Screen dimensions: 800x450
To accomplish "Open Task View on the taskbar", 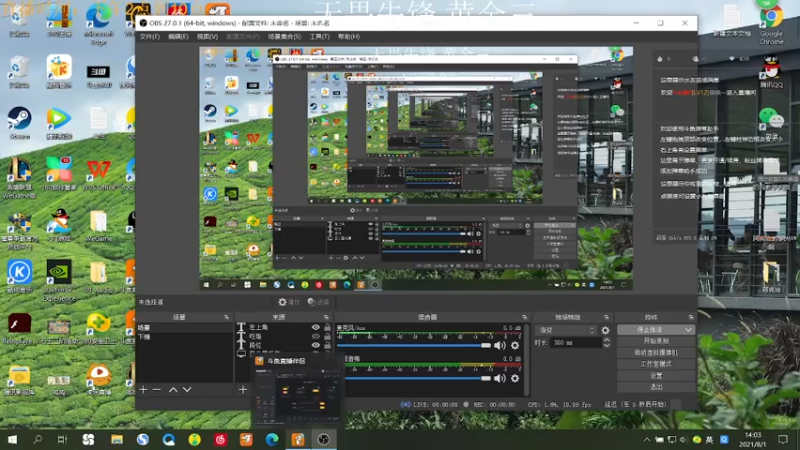I will coord(62,439).
